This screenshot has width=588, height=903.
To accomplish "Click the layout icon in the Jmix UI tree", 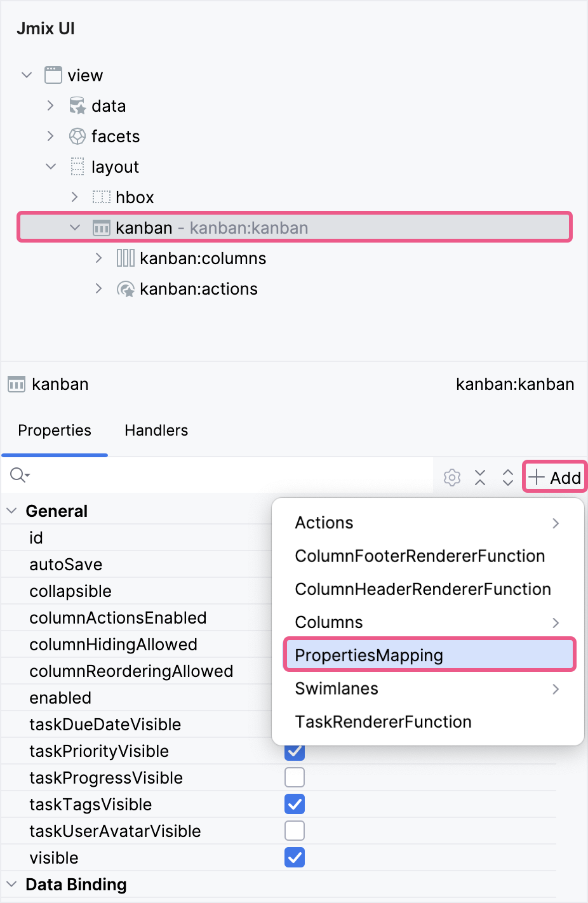I will [x=77, y=166].
